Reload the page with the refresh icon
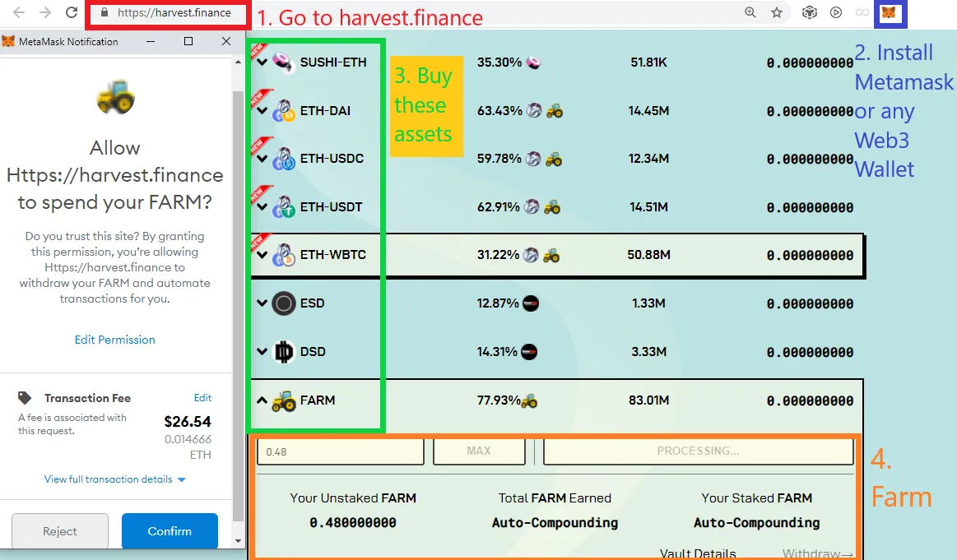The height and width of the screenshot is (560, 957). point(72,12)
